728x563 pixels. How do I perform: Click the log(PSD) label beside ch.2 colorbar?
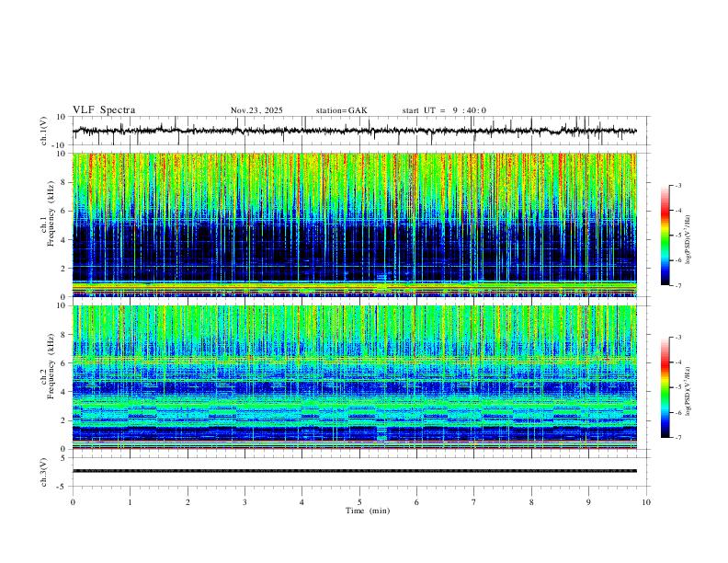tap(688, 391)
